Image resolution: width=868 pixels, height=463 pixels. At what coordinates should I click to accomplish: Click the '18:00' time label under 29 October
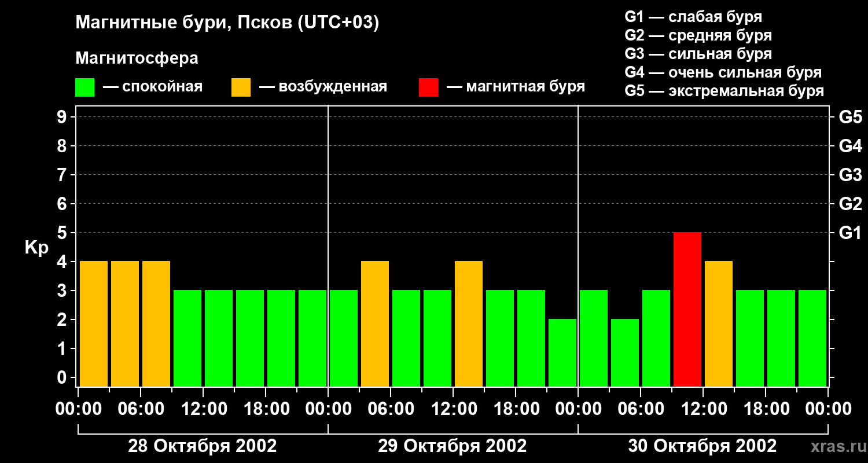pyautogui.click(x=516, y=409)
